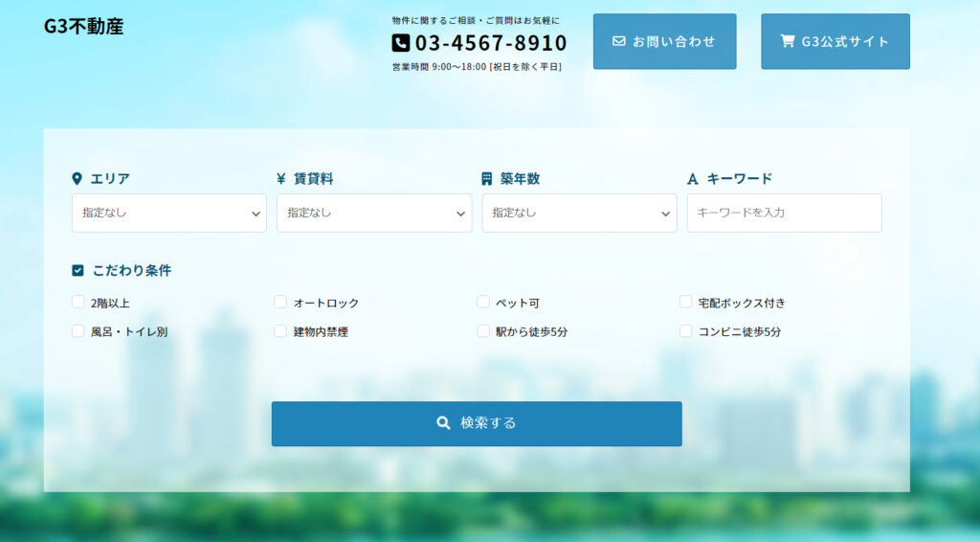The image size is (980, 542).
Task: Tick the ペット可 checkbox
Action: [x=483, y=303]
